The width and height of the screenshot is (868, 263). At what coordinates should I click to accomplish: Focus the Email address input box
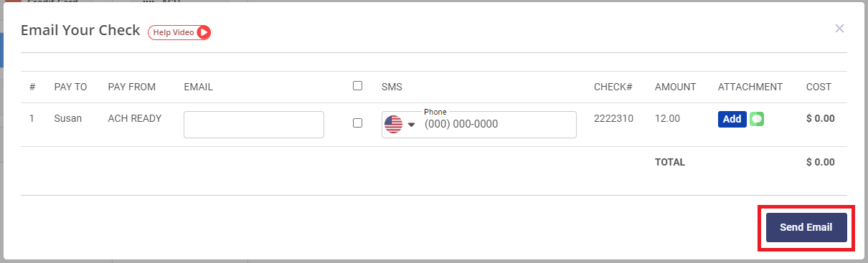pos(254,125)
